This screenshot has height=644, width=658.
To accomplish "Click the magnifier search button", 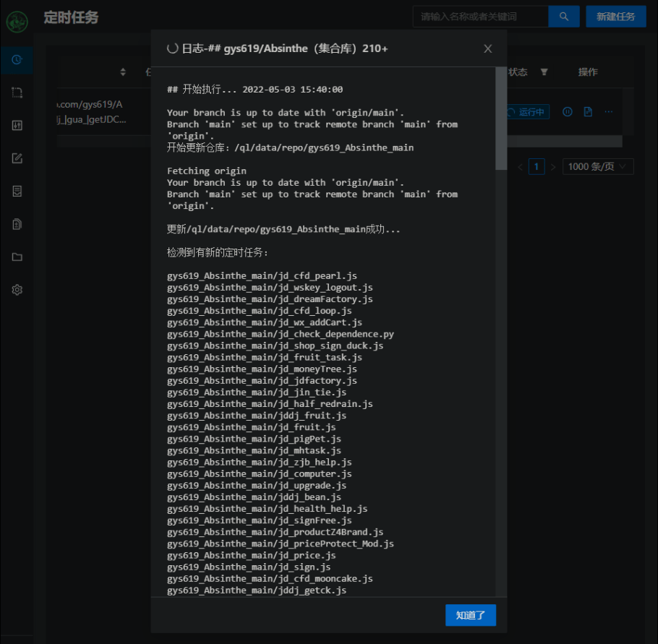I will point(564,17).
